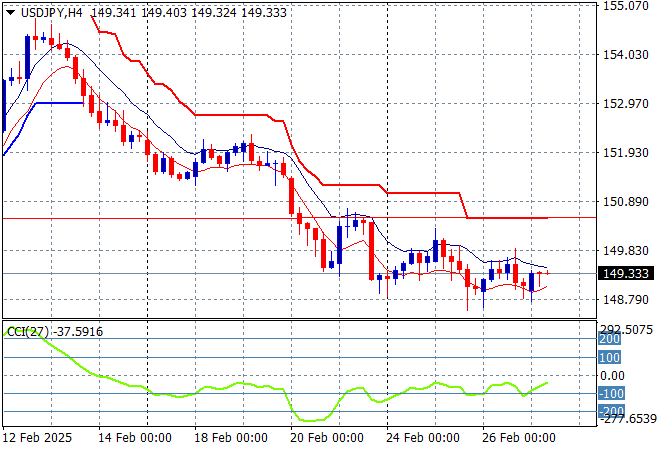Select the CCI(27) indicator label
660x450 pixels.
(28, 332)
